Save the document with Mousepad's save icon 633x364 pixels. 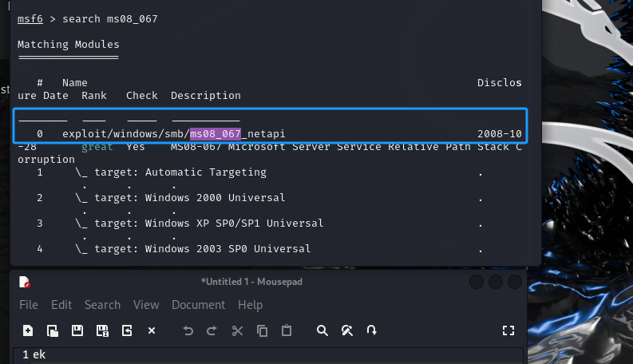[x=77, y=331]
